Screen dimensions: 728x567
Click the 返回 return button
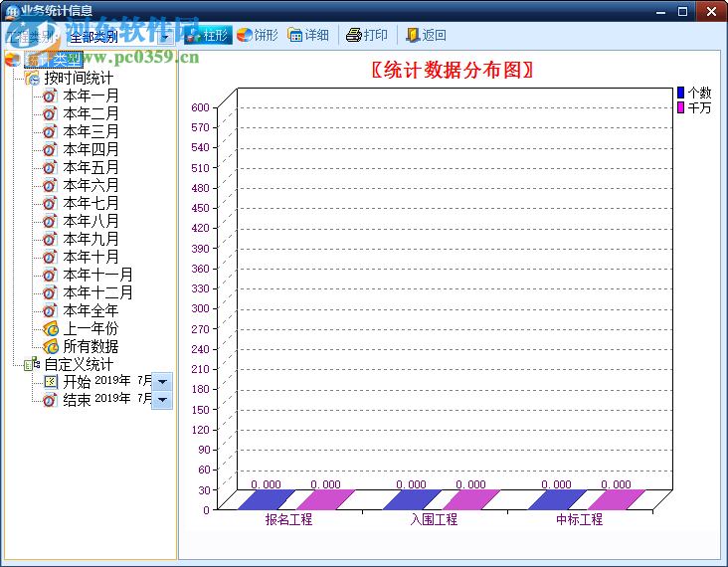coord(426,35)
